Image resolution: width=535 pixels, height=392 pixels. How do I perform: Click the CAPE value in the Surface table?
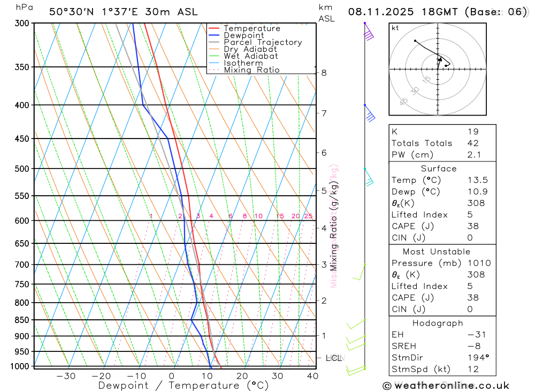click(473, 226)
